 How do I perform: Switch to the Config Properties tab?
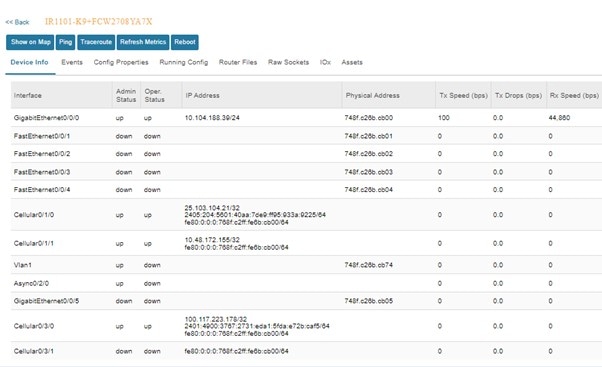(121, 62)
